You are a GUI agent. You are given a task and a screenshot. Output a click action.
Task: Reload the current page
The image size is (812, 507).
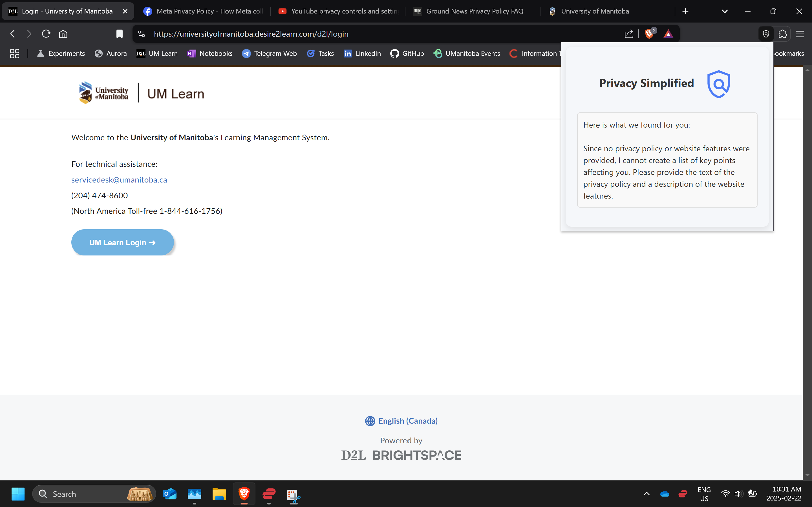46,34
